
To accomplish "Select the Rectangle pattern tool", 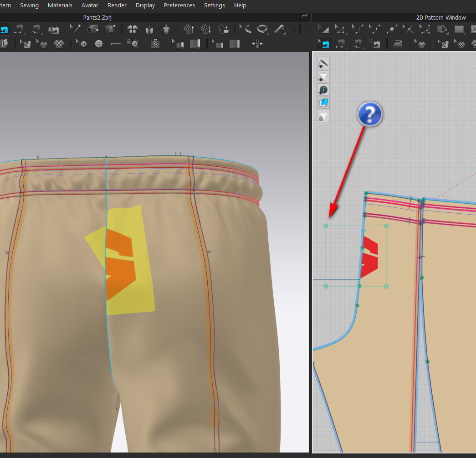I will 459,30.
